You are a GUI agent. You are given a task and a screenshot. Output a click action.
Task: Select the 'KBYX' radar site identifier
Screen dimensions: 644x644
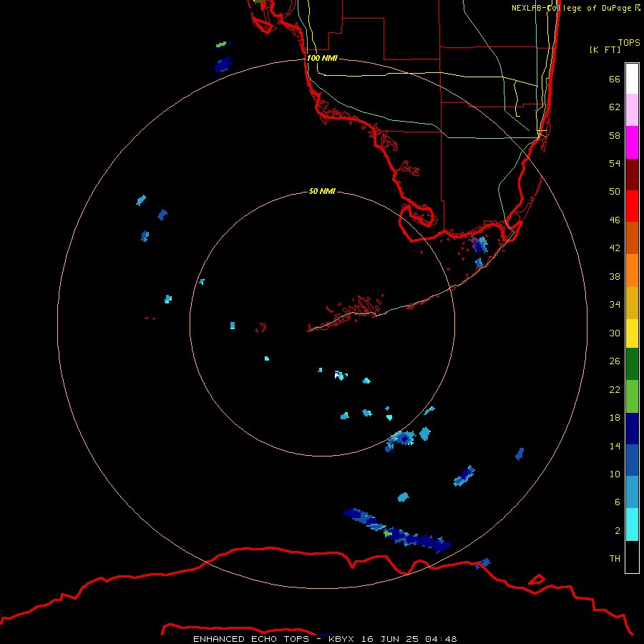pyautogui.click(x=341, y=639)
